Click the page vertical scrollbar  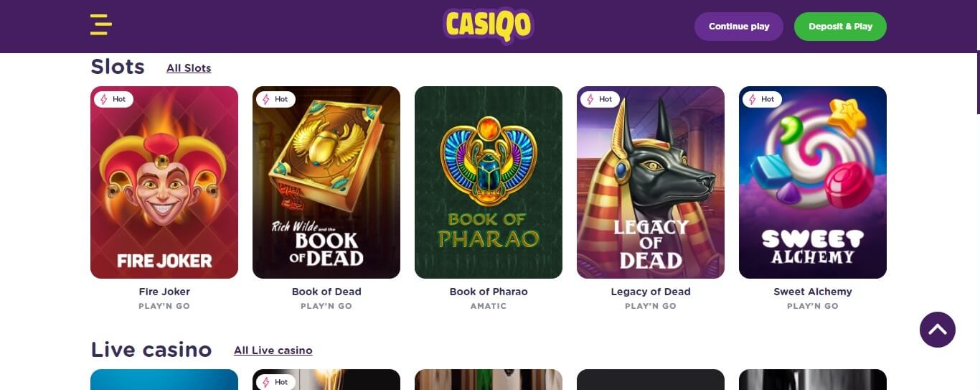pyautogui.click(x=977, y=83)
